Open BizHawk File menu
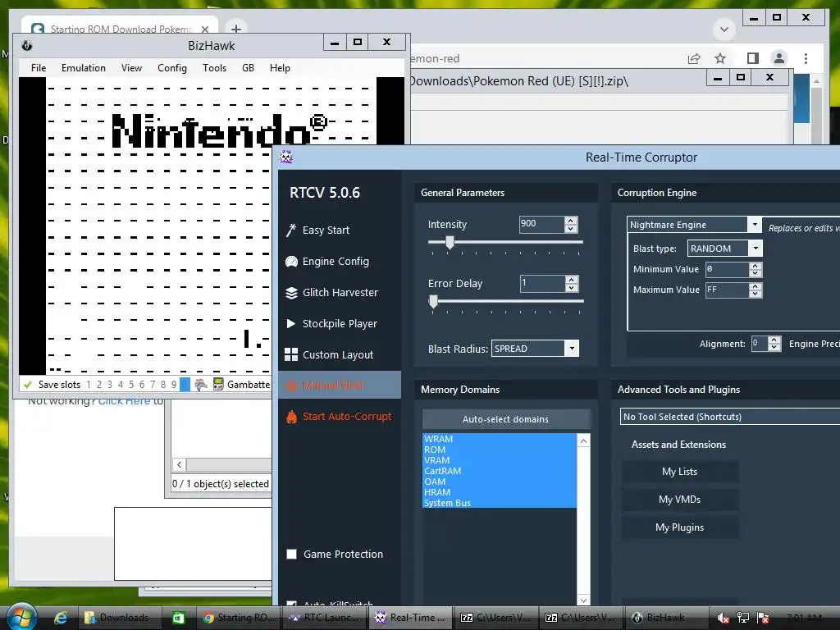The width and height of the screenshot is (840, 630). (x=39, y=68)
